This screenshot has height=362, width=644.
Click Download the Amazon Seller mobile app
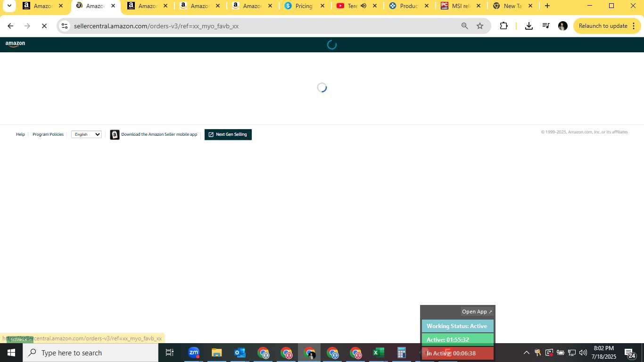(159, 134)
